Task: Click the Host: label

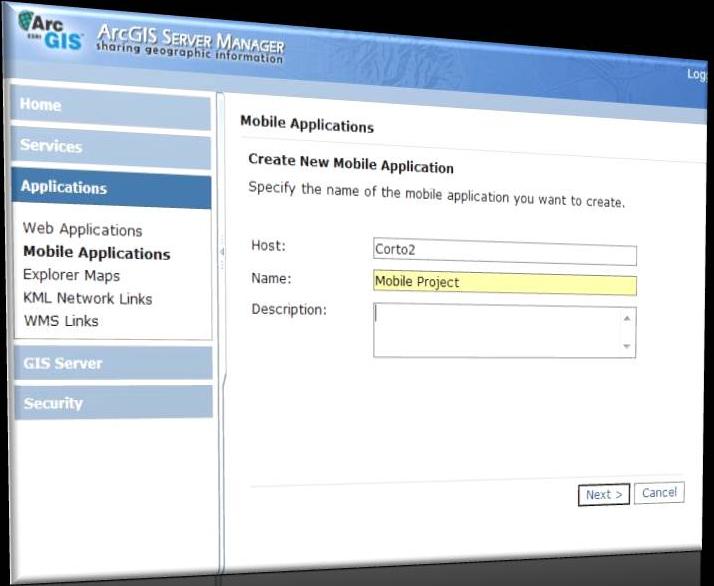Action: pos(268,245)
